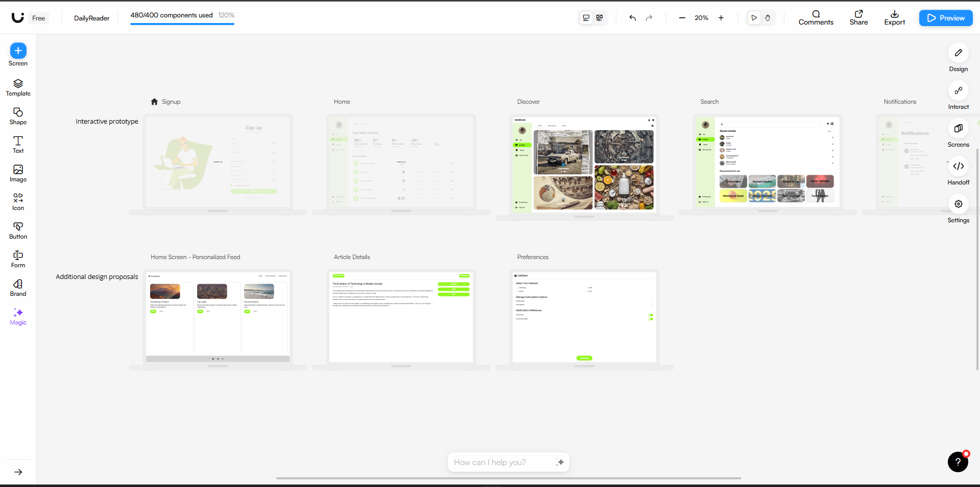Open the Export options
Viewport: 980px width, 487px height.
[894, 17]
